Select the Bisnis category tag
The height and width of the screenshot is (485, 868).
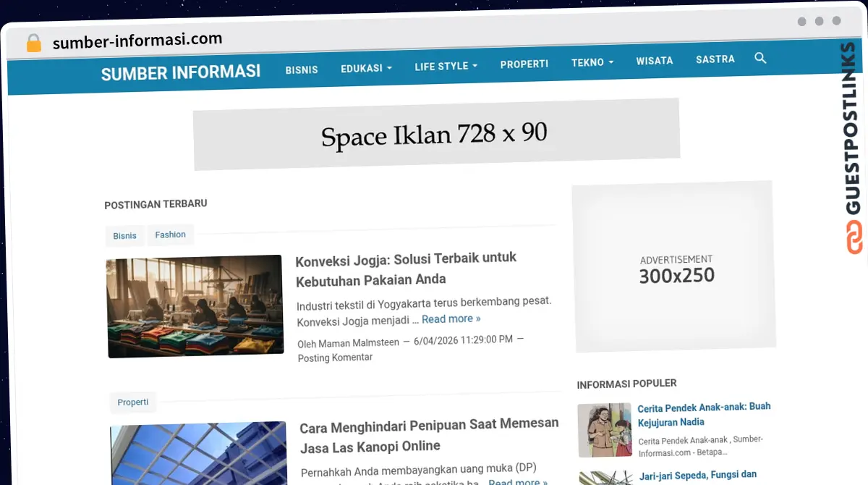[125, 236]
